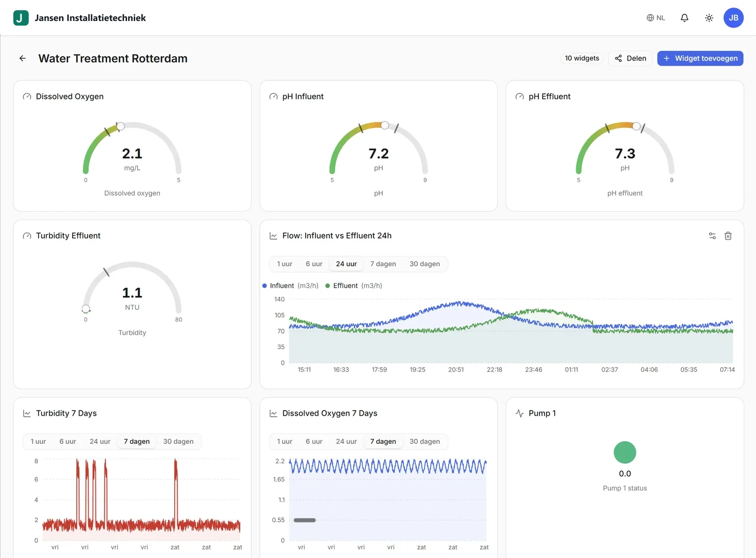Click the gauge icon beside pH Influent title

point(274,97)
